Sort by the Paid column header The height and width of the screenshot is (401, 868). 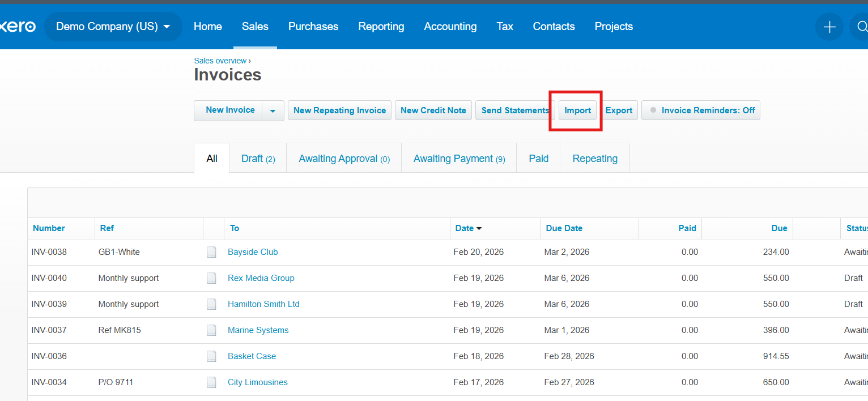[x=687, y=228]
